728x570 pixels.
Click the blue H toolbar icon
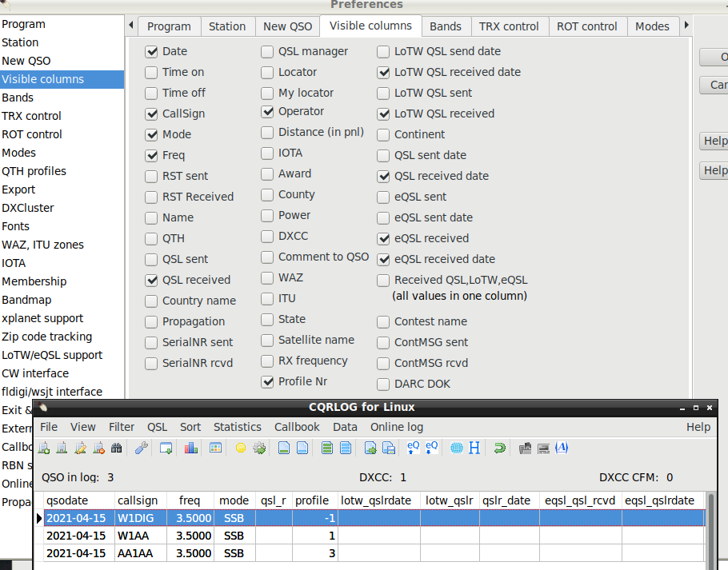(x=474, y=448)
